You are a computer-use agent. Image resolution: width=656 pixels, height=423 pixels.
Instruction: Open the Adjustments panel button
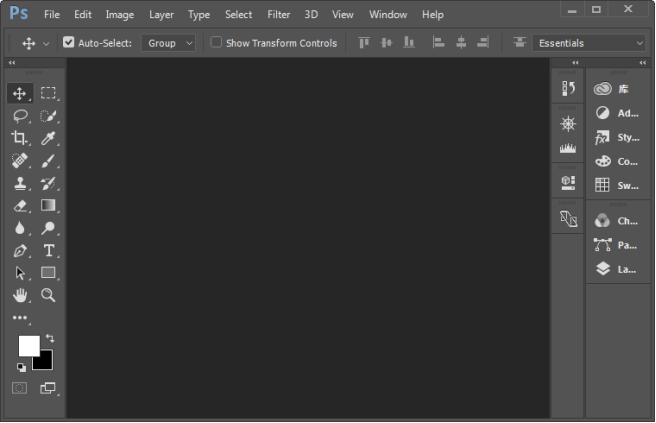pos(618,113)
